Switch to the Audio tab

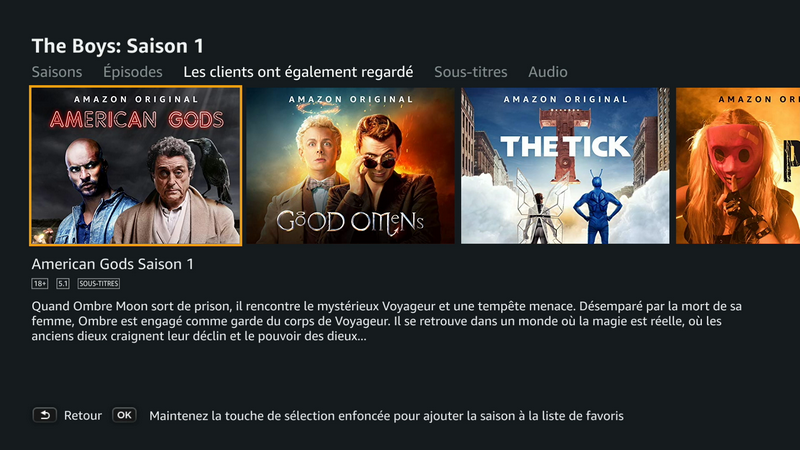(547, 72)
